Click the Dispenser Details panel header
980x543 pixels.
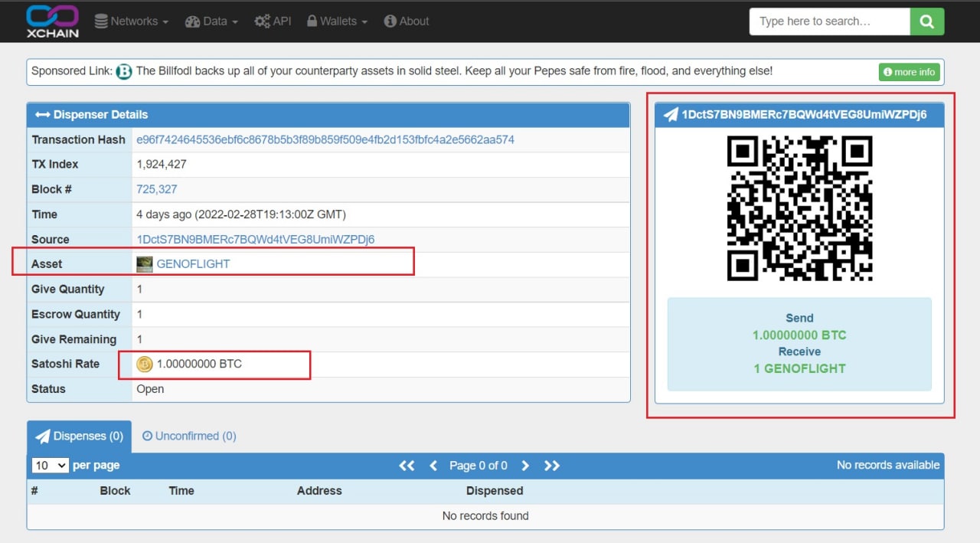pyautogui.click(x=328, y=115)
